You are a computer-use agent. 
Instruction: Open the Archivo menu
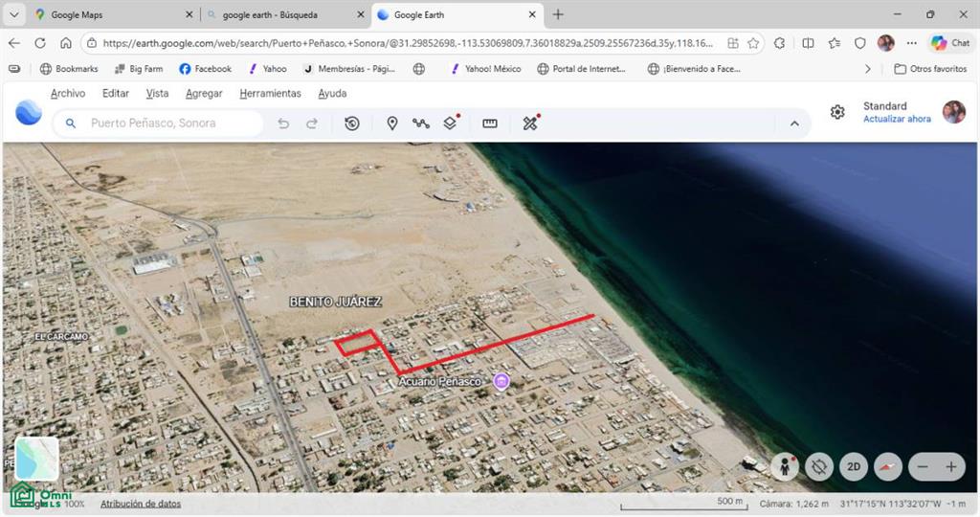(x=68, y=93)
